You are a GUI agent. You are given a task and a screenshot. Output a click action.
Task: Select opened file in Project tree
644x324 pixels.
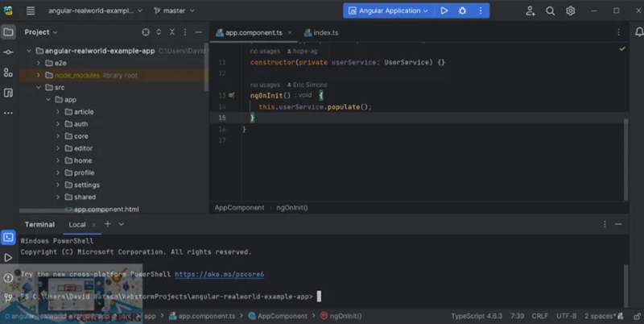pos(146,32)
